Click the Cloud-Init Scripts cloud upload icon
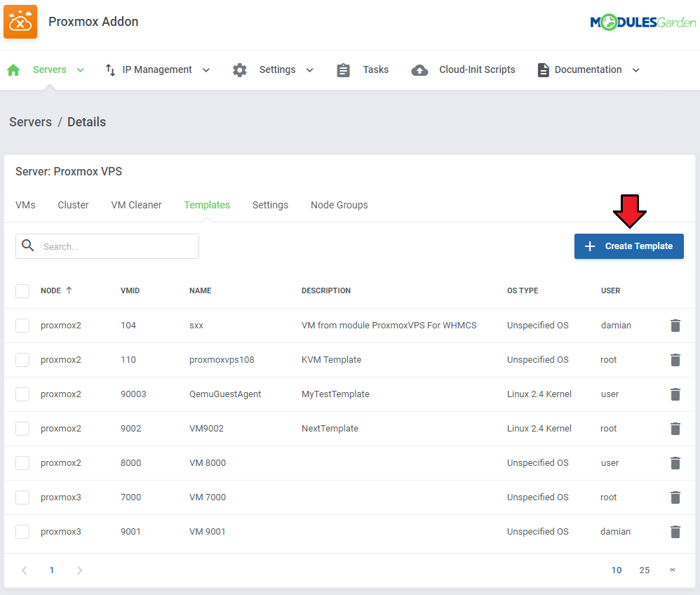This screenshot has height=595, width=700. point(419,70)
